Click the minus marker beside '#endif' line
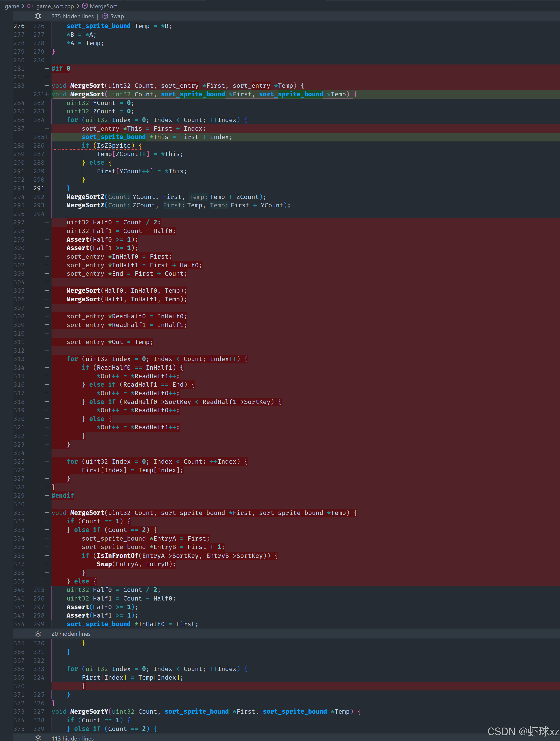The width and height of the screenshot is (560, 741). click(47, 496)
